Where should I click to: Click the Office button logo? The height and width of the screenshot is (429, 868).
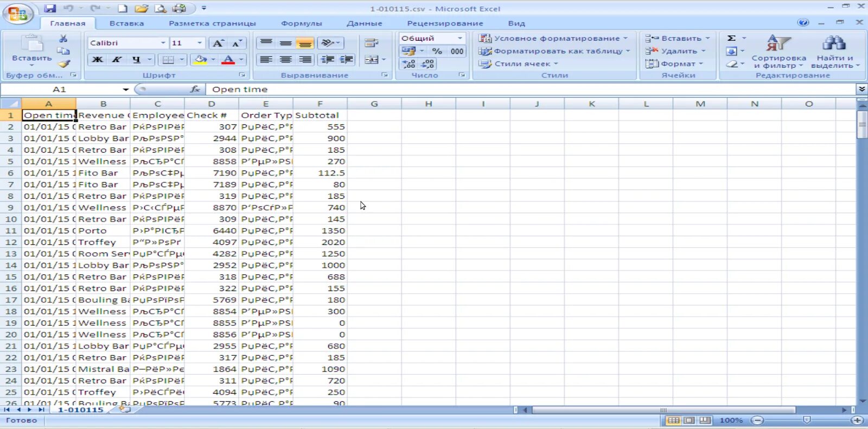[x=17, y=14]
